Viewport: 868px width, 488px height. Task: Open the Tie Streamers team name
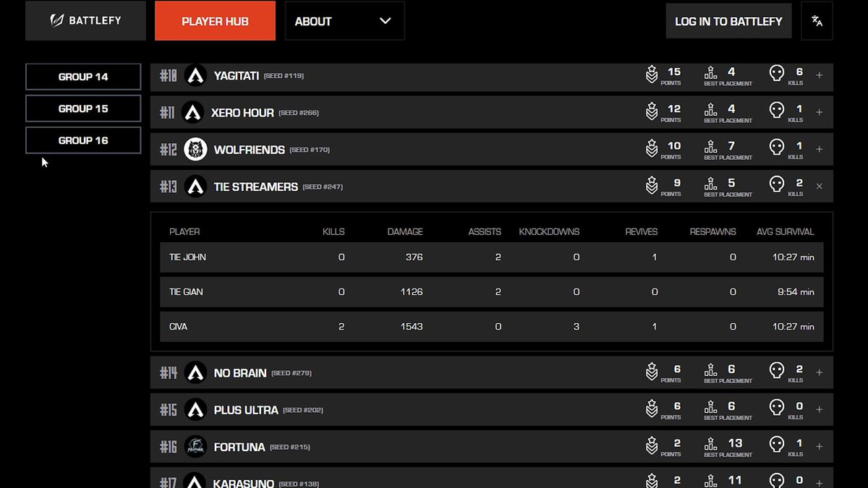256,187
